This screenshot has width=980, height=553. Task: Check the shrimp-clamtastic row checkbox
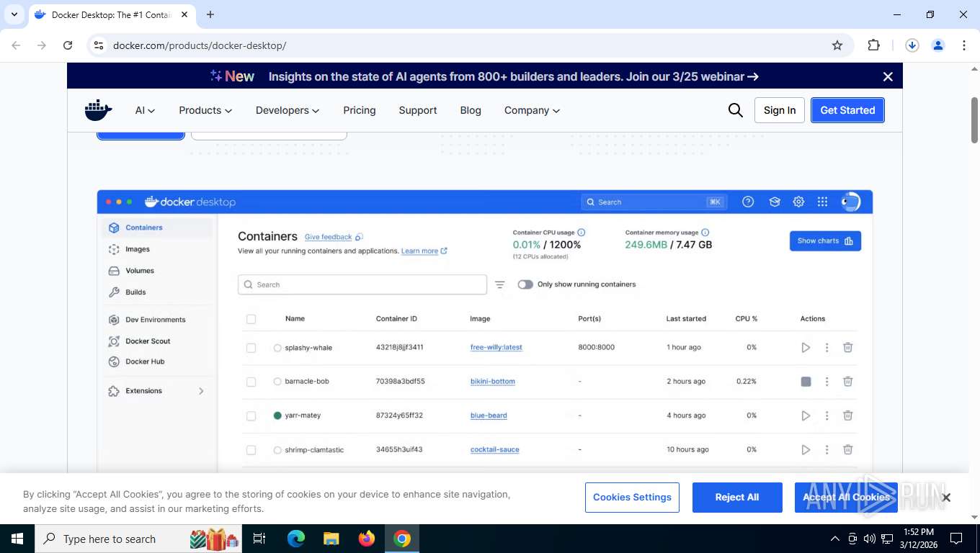(251, 450)
